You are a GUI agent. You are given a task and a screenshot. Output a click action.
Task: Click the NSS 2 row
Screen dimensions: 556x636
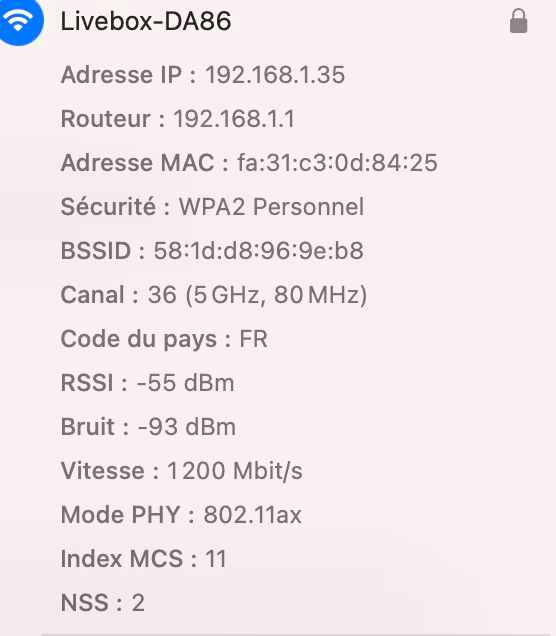coord(103,603)
